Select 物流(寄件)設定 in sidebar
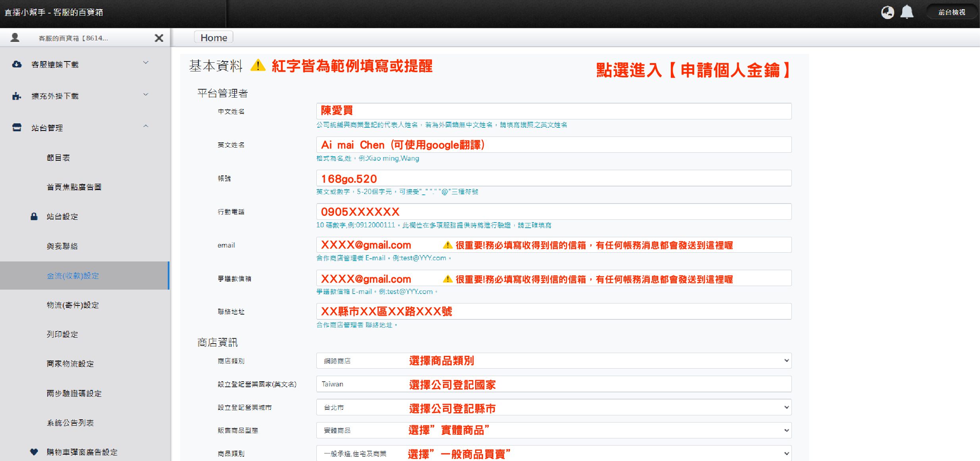This screenshot has height=461, width=980. click(x=73, y=305)
